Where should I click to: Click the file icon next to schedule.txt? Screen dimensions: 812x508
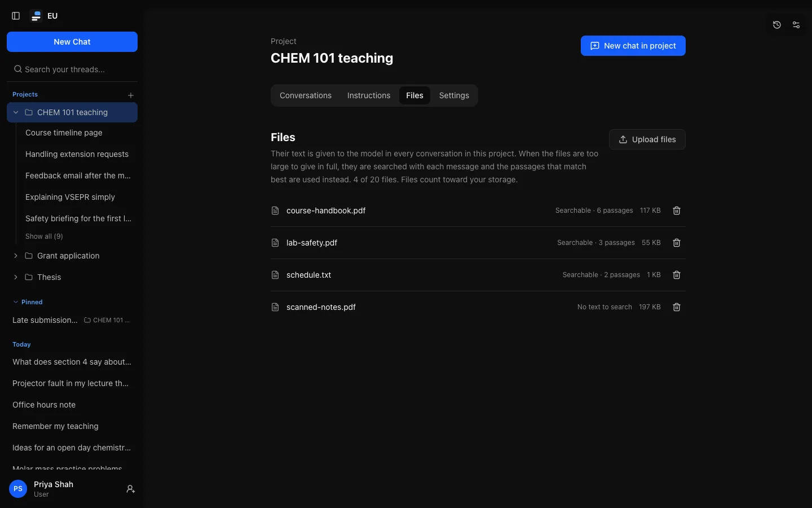click(x=275, y=275)
